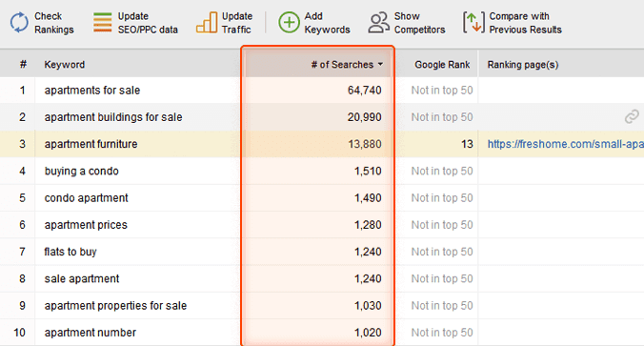Click the 1,240 value for flats to buy
The width and height of the screenshot is (644, 346).
pyautogui.click(x=368, y=252)
